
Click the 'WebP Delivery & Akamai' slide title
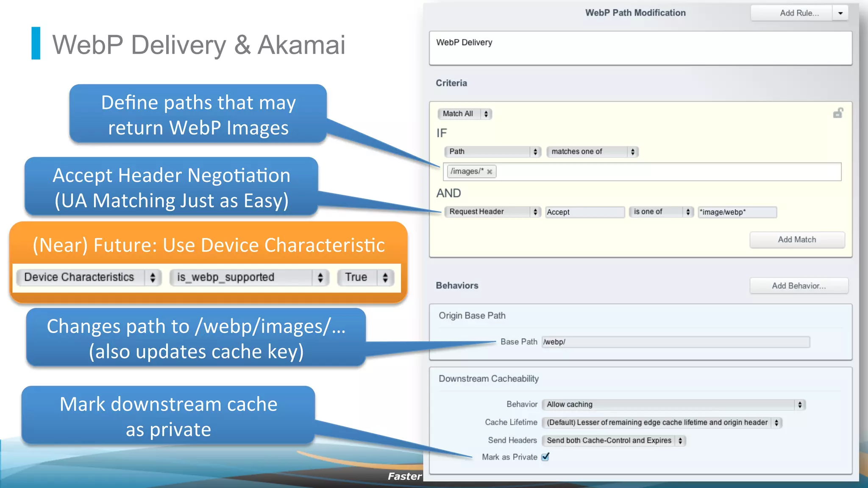tap(198, 44)
